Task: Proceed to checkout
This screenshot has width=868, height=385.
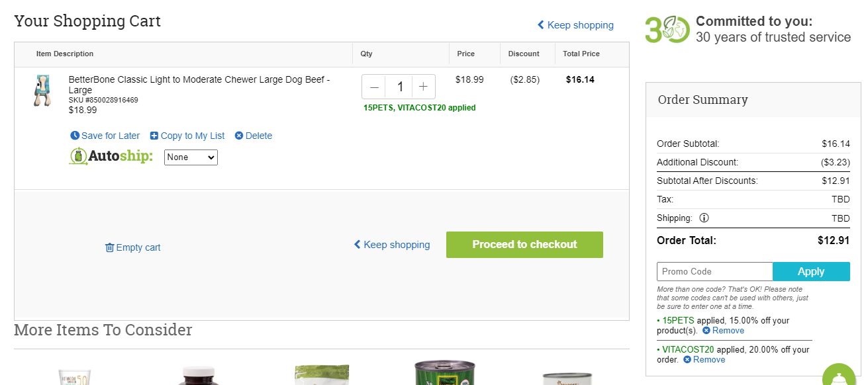Action: [x=524, y=245]
